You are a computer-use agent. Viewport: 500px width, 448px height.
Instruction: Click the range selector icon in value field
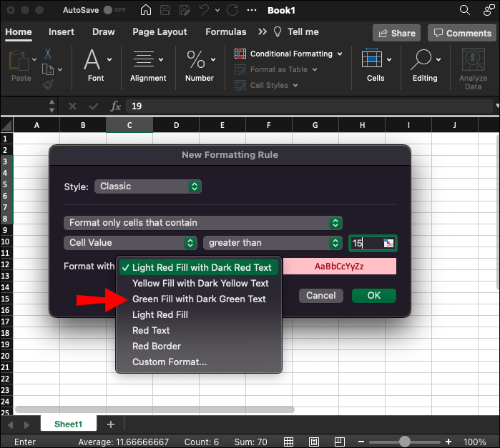388,244
